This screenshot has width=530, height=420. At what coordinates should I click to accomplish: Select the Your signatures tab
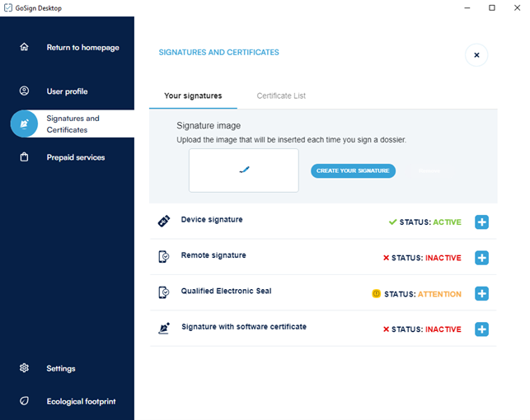193,96
